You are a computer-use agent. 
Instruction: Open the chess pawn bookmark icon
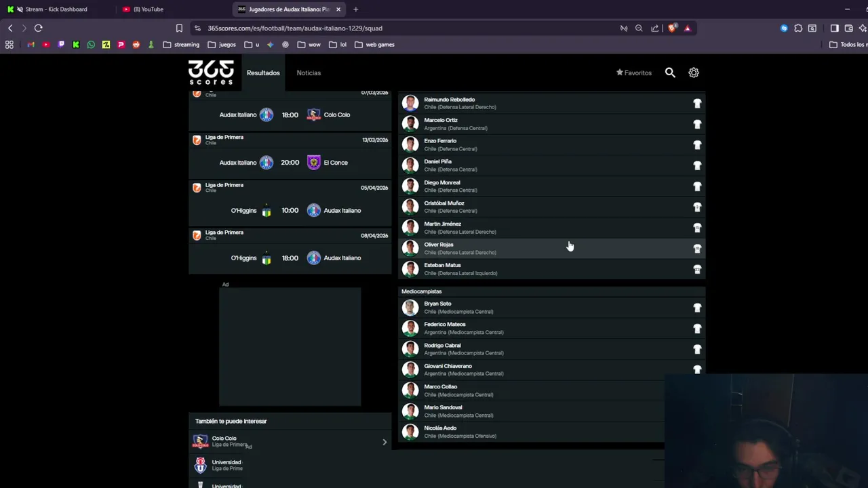click(151, 45)
